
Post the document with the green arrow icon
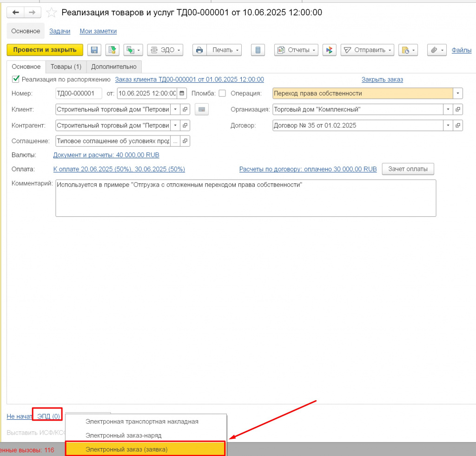(112, 50)
